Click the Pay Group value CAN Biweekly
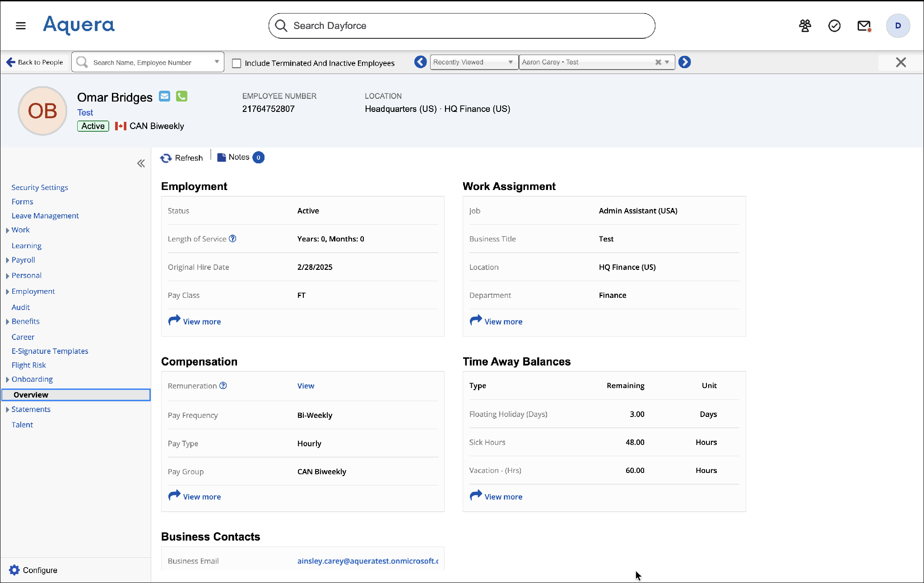This screenshot has height=583, width=924. [321, 472]
